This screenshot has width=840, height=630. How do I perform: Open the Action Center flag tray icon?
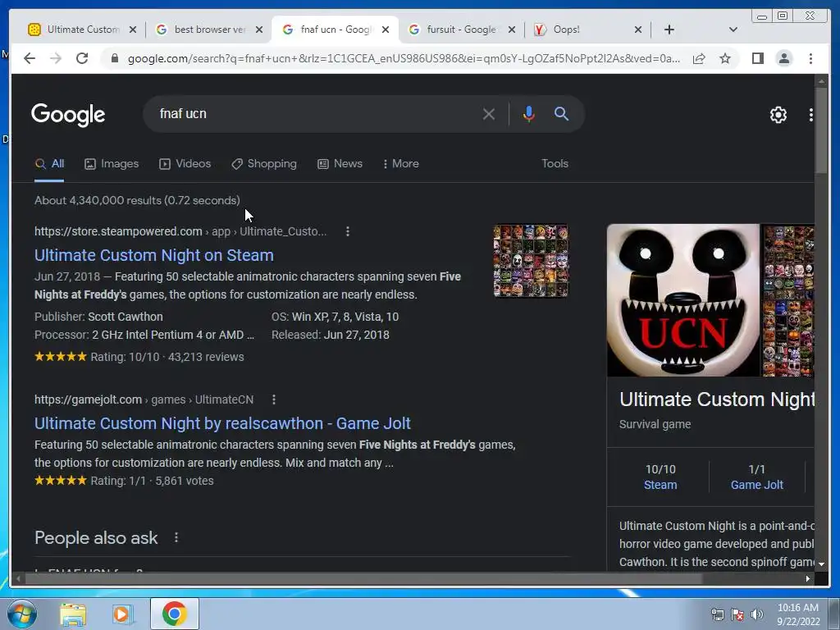[x=737, y=614]
